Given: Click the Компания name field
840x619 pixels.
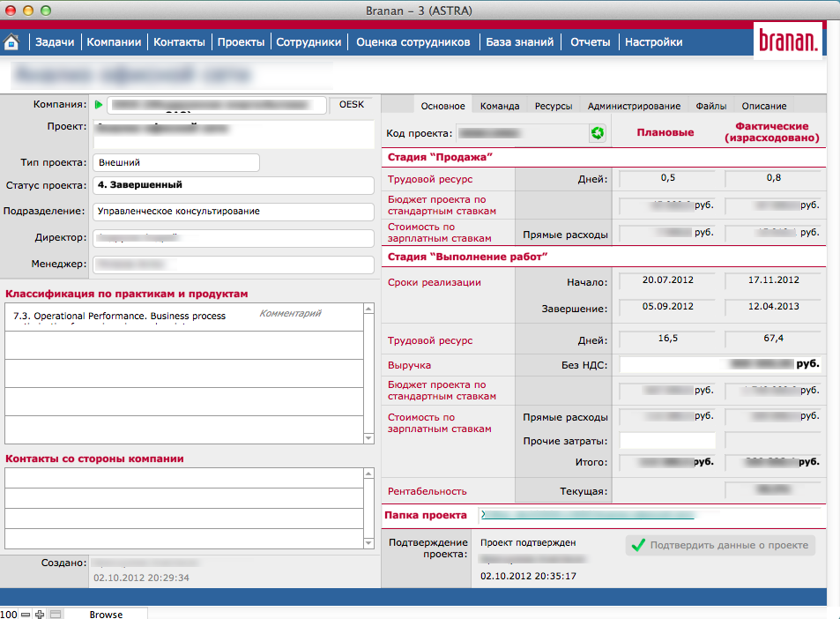Looking at the screenshot, I should click(217, 105).
